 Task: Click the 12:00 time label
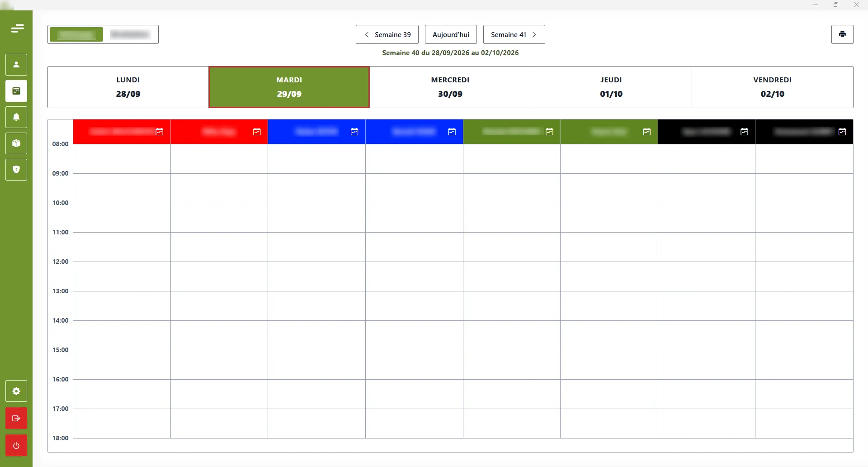click(x=60, y=262)
